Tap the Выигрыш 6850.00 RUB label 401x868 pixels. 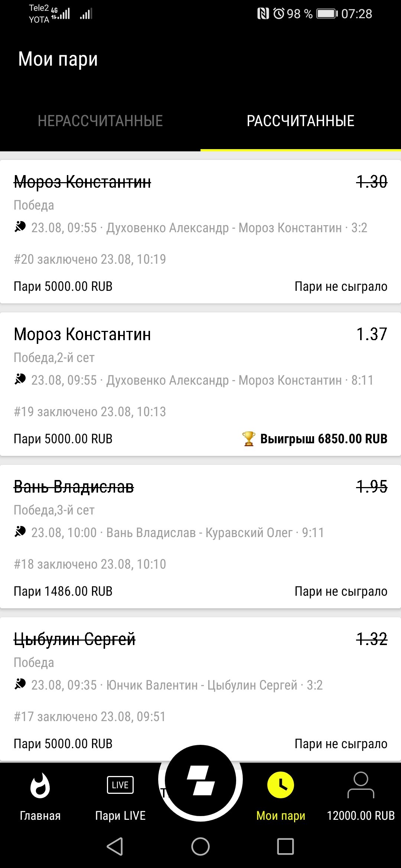point(323,439)
